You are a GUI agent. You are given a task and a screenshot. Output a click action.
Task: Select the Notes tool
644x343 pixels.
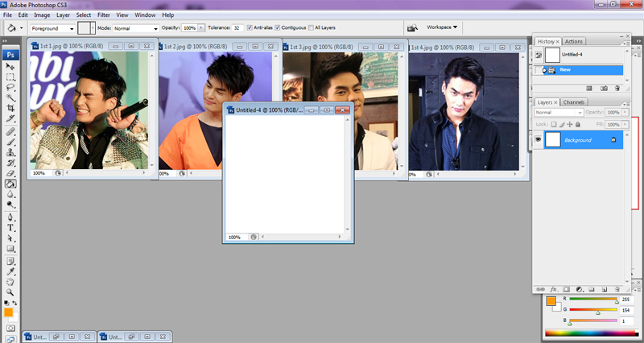[10, 261]
